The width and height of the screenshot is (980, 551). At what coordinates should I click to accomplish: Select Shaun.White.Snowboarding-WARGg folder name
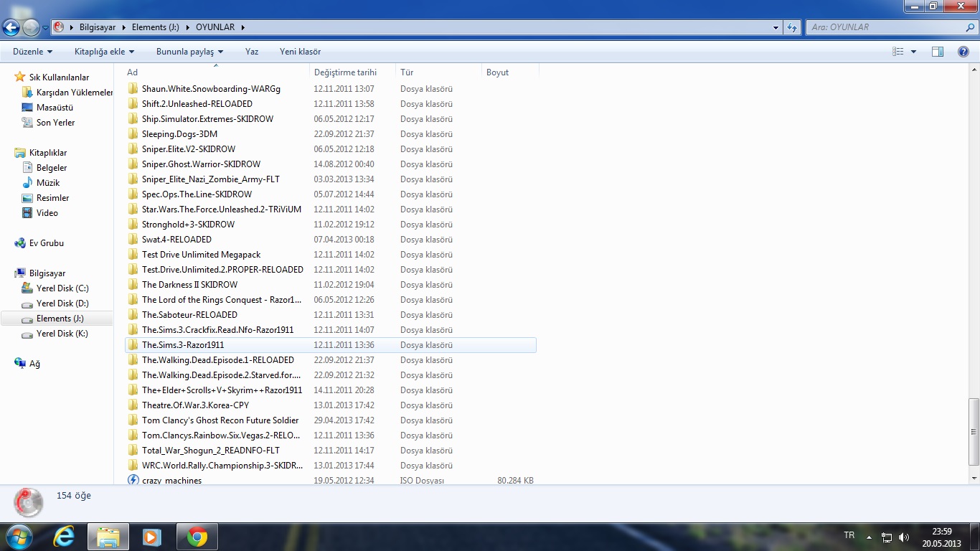(211, 89)
